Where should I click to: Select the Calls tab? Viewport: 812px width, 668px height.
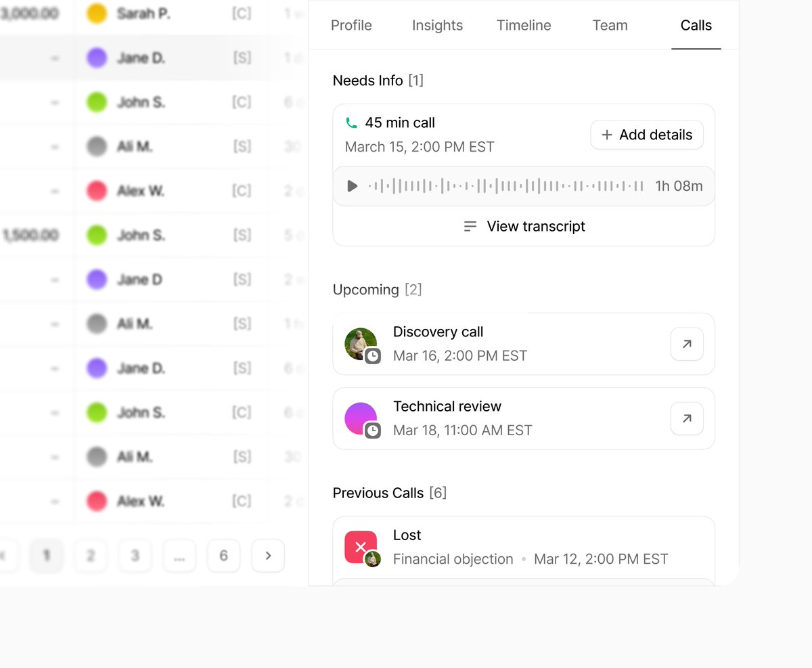[x=696, y=26]
